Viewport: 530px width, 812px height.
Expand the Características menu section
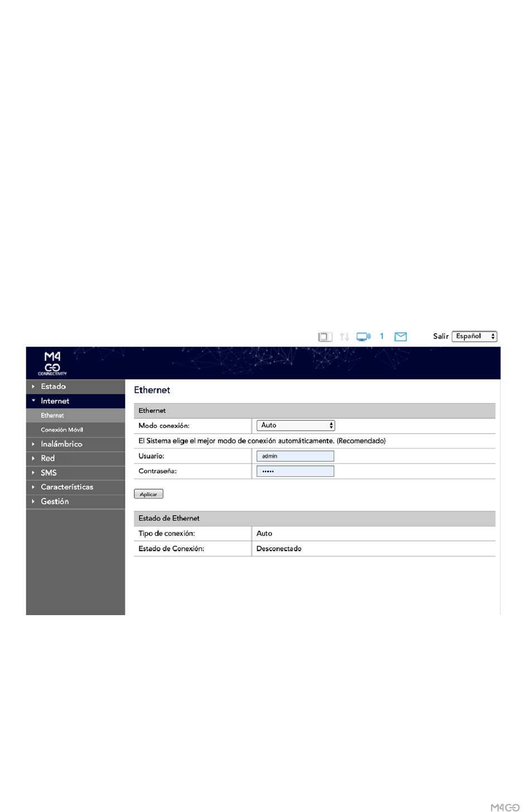tap(75, 487)
